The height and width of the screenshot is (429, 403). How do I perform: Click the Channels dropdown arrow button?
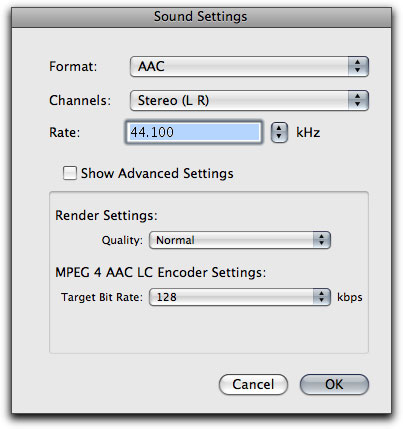(x=358, y=100)
